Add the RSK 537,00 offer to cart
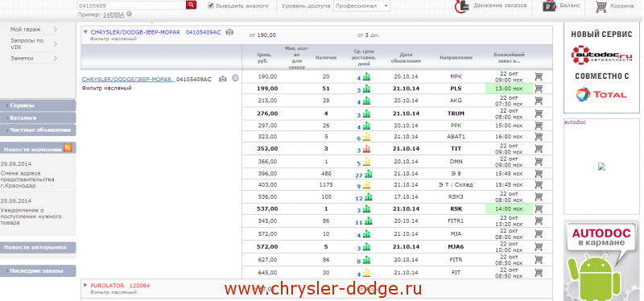 pos(539,208)
